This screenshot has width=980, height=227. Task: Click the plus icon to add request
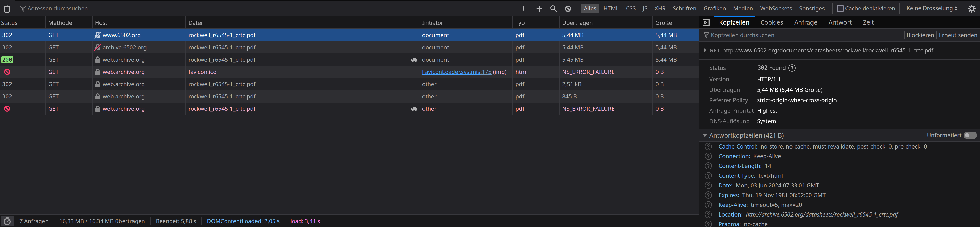(539, 8)
